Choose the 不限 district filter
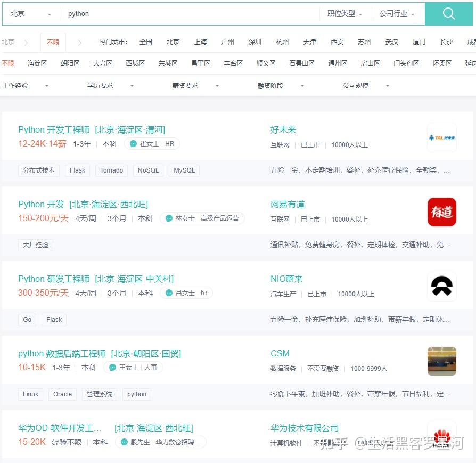This screenshot has width=476, height=463. tap(8, 63)
